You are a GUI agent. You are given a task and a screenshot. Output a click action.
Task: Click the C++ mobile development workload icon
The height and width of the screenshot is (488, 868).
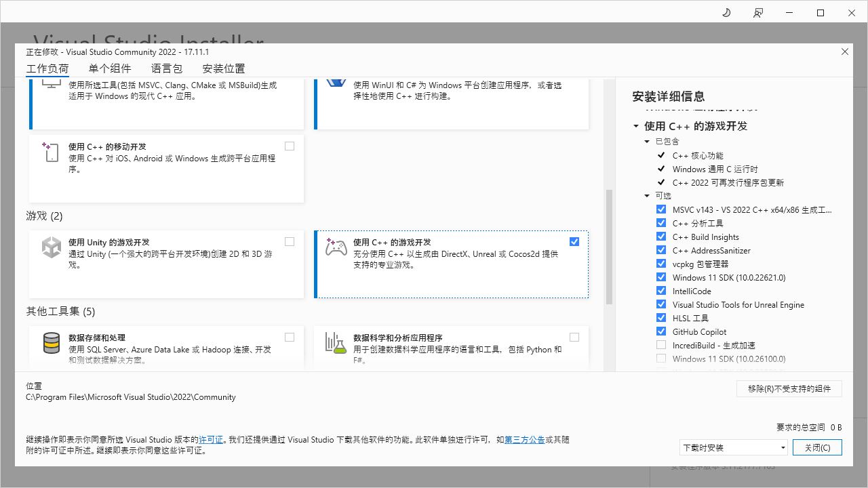click(x=51, y=152)
